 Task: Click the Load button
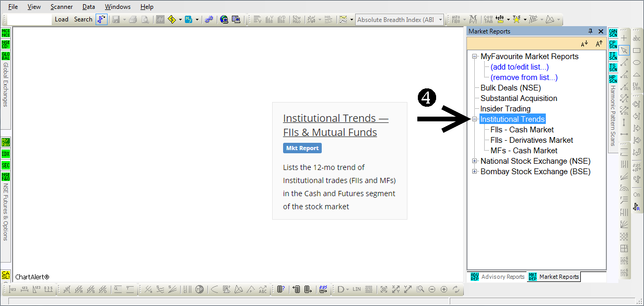62,19
